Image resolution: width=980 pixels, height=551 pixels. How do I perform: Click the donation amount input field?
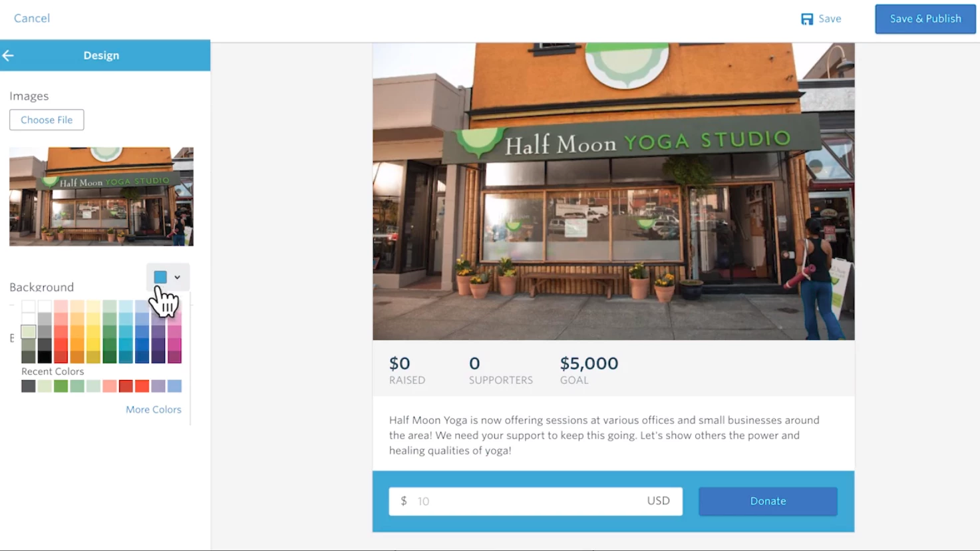click(536, 501)
